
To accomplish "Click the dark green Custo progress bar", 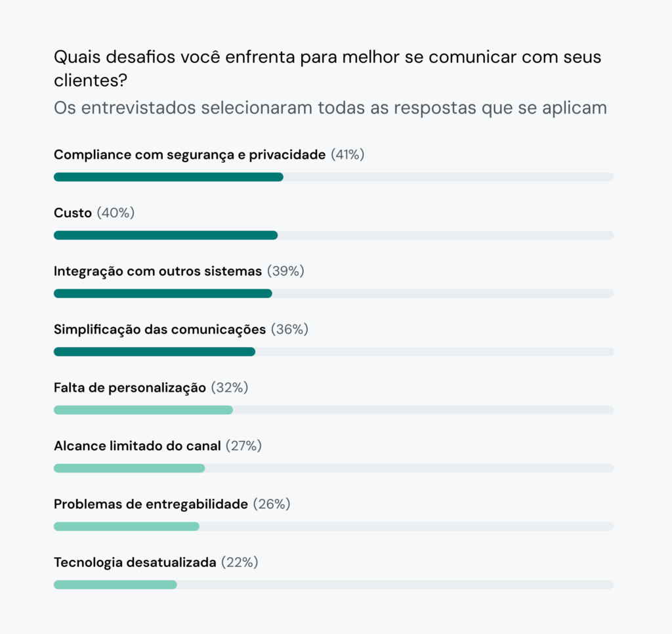I will pyautogui.click(x=165, y=236).
